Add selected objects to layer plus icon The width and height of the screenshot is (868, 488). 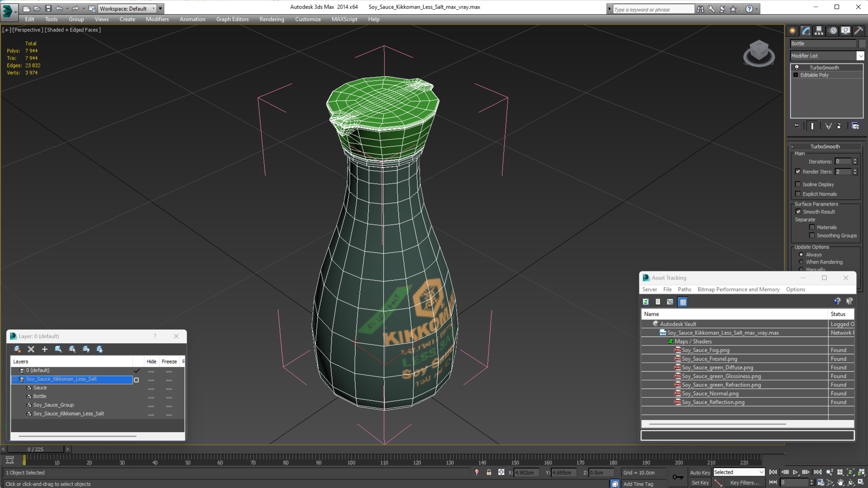pyautogui.click(x=44, y=349)
